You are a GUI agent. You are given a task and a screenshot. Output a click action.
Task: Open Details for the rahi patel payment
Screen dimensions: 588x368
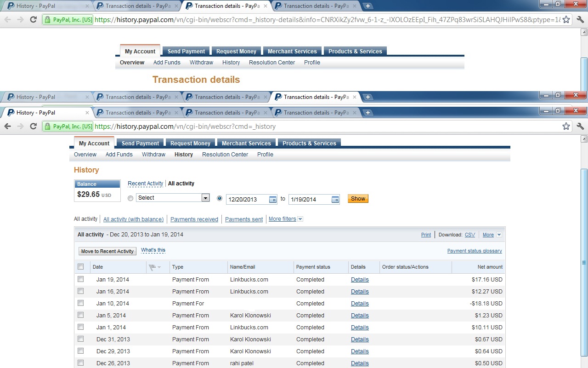tap(360, 363)
